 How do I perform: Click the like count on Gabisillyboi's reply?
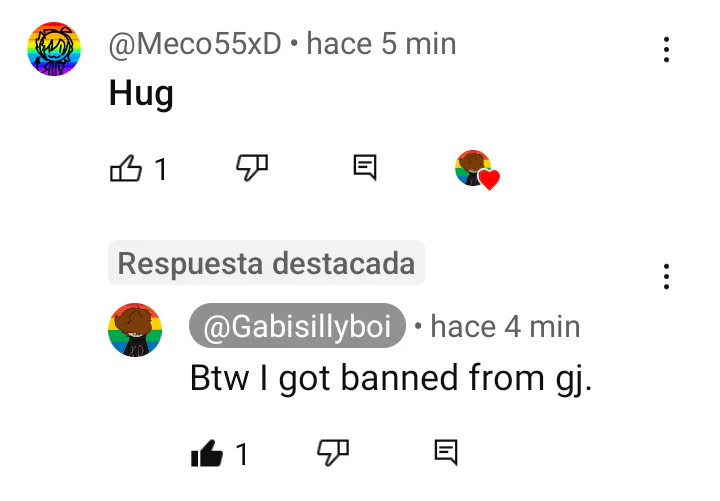tap(242, 454)
